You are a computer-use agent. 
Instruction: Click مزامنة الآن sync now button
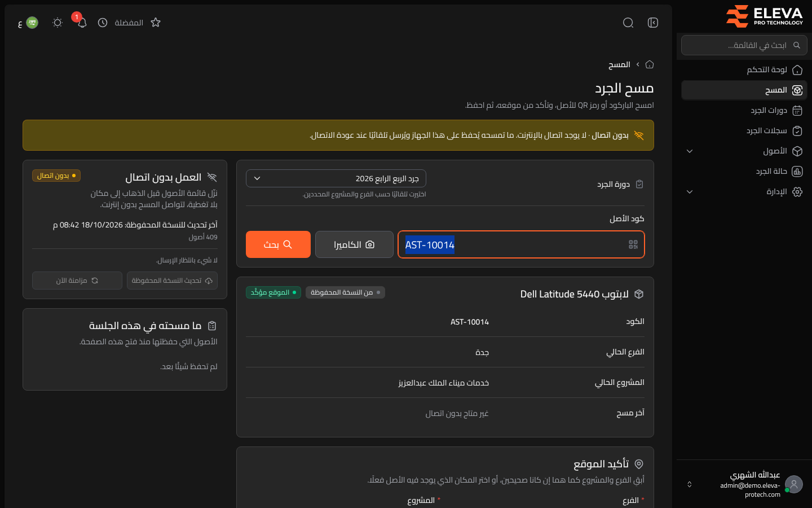pyautogui.click(x=77, y=281)
